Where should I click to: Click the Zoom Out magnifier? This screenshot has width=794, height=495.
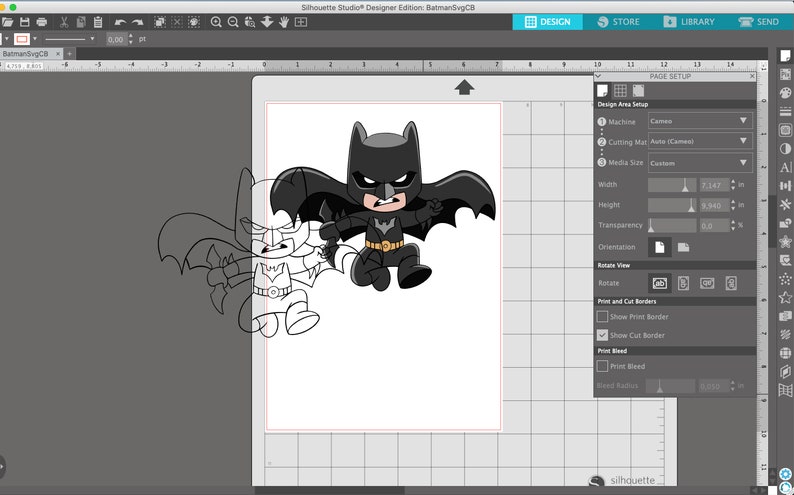[233, 22]
